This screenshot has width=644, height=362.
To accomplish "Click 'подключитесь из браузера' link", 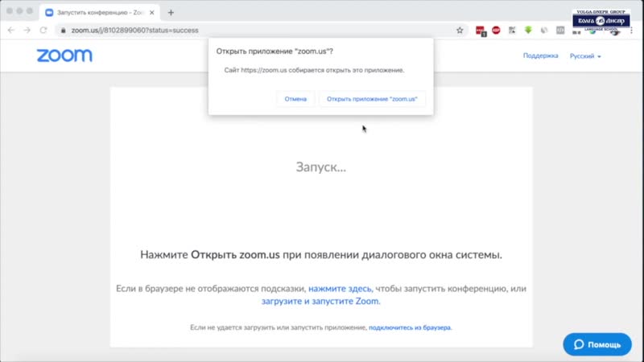I will [410, 327].
